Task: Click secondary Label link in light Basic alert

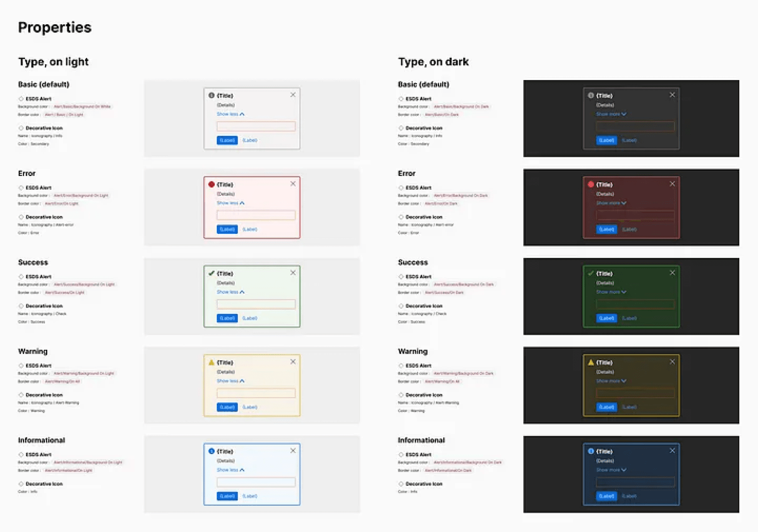Action: tap(250, 141)
